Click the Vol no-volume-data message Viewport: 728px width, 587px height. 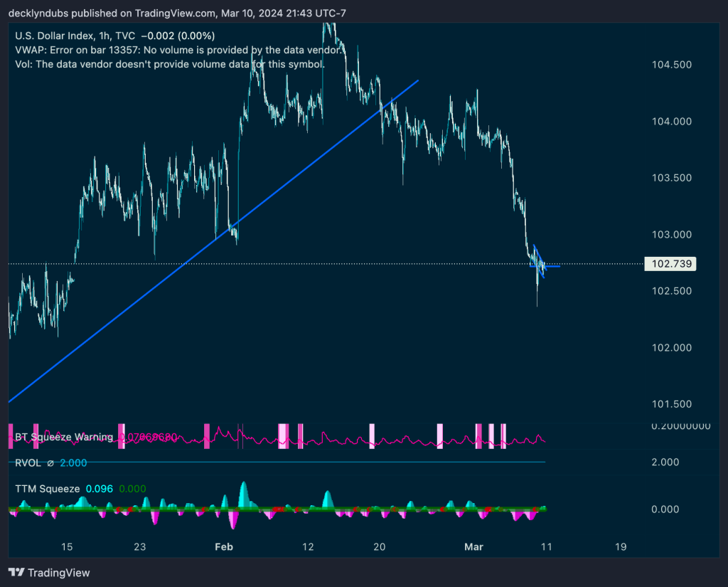pyautogui.click(x=170, y=64)
